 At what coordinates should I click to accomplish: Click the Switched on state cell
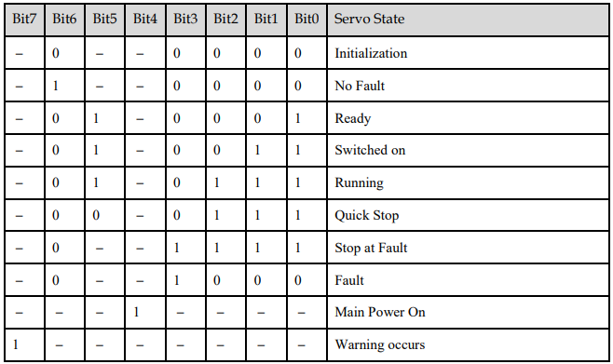pos(468,151)
